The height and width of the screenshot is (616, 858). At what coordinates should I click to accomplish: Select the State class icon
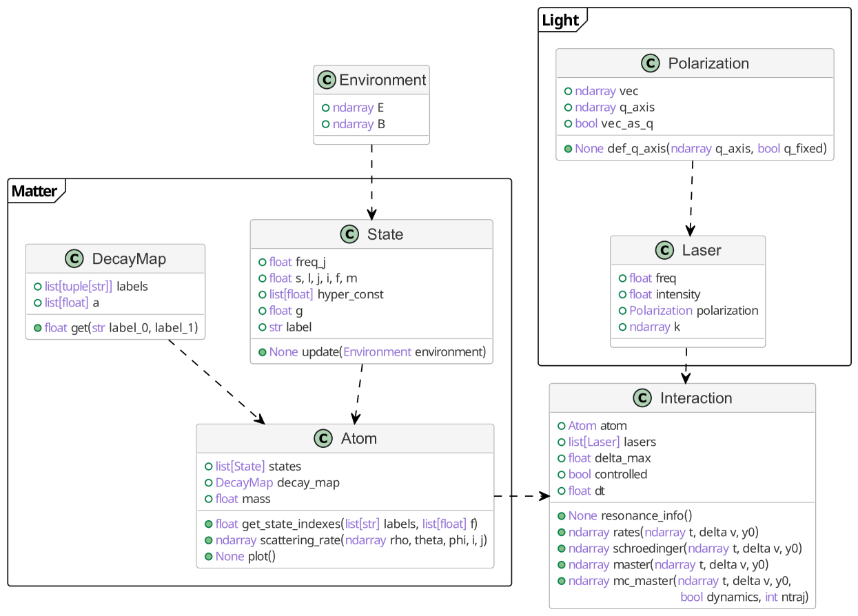(x=350, y=234)
